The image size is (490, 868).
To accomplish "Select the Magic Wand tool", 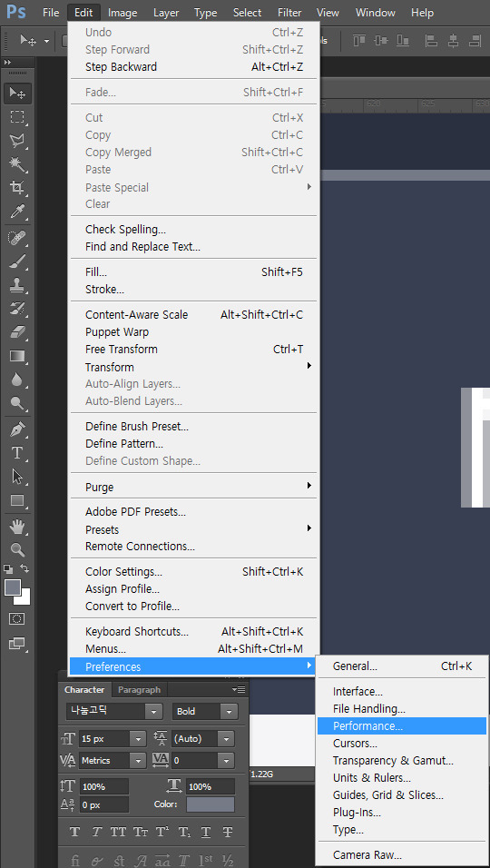I will click(17, 163).
